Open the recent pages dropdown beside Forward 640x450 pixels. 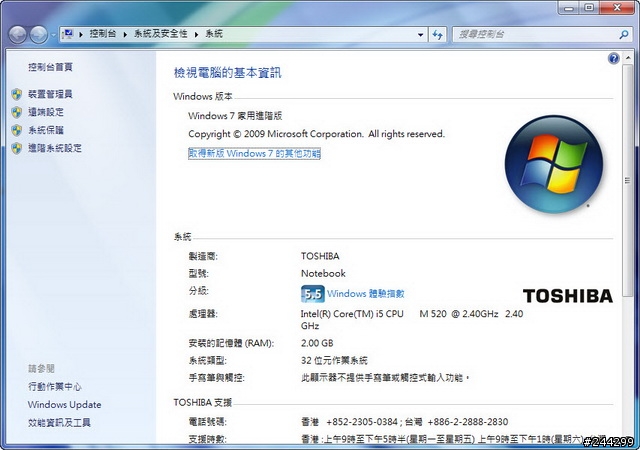(53, 35)
